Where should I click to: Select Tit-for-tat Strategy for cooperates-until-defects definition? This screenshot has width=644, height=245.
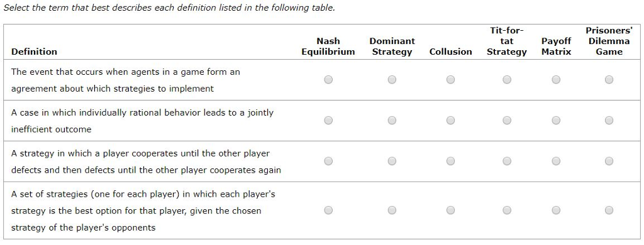click(507, 161)
